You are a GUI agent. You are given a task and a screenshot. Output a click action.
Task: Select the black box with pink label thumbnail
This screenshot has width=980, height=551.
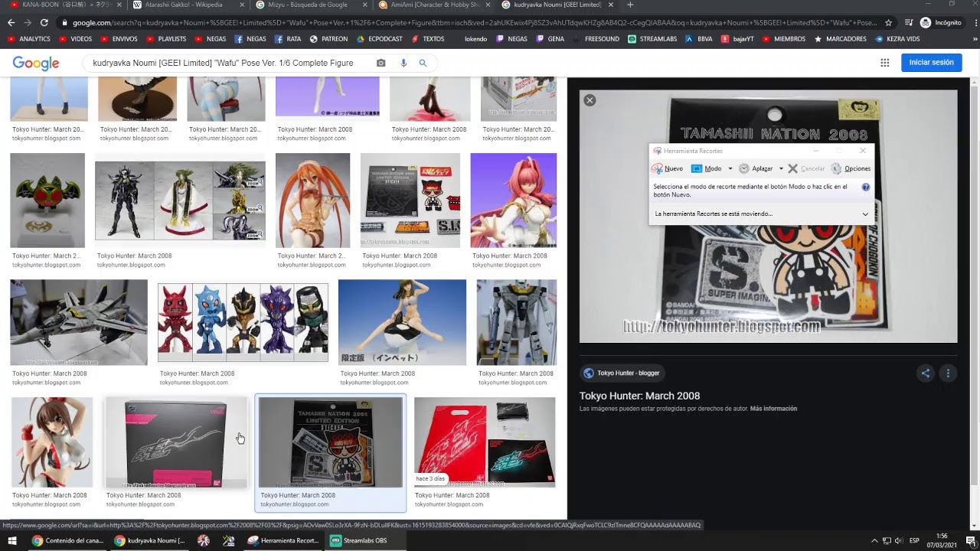[x=175, y=442]
